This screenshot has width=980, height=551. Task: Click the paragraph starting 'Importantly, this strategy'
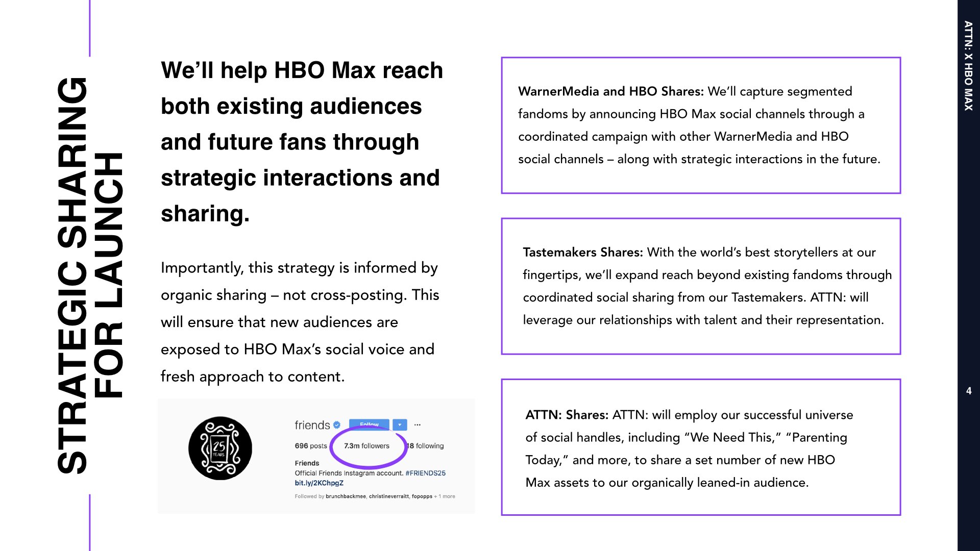pyautogui.click(x=300, y=322)
